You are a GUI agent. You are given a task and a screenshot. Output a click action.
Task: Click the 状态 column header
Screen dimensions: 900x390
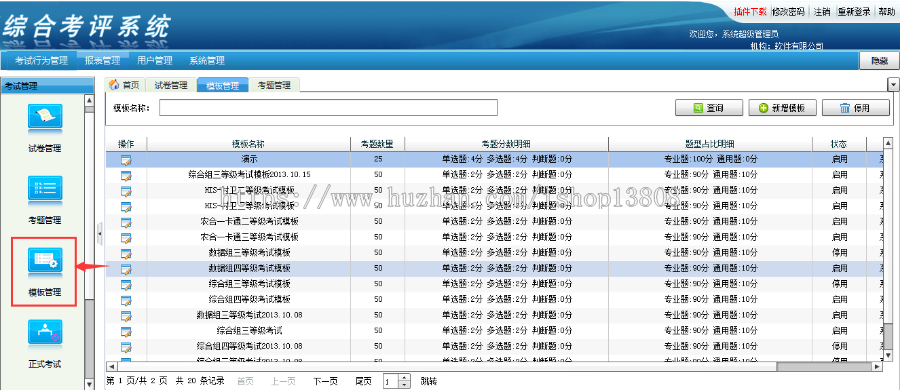pyautogui.click(x=839, y=144)
